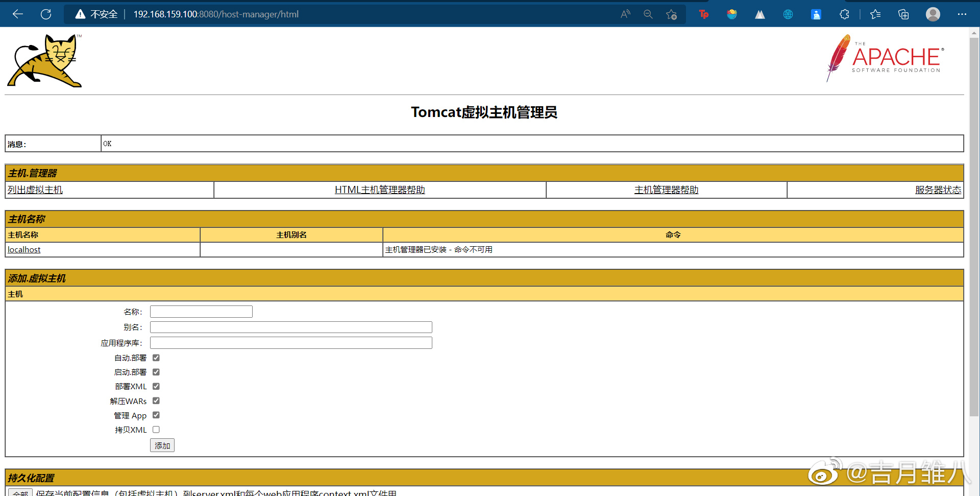980x496 pixels.
Task: Click the white triangle extension icon
Action: pyautogui.click(x=760, y=14)
